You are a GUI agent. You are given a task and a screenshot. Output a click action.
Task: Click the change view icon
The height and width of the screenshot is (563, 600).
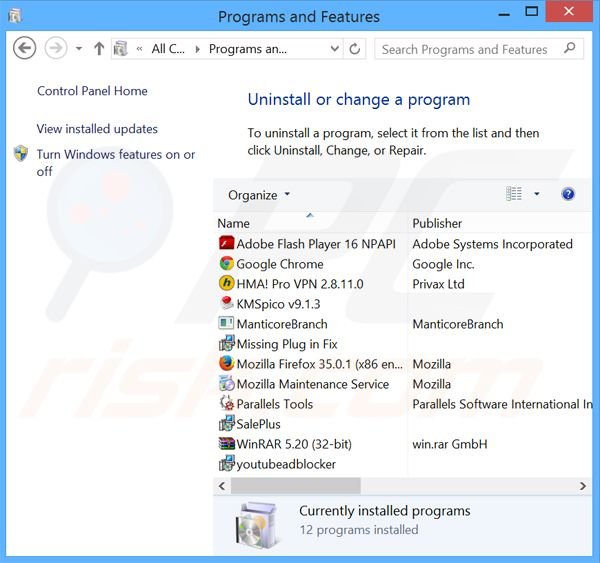tap(514, 194)
